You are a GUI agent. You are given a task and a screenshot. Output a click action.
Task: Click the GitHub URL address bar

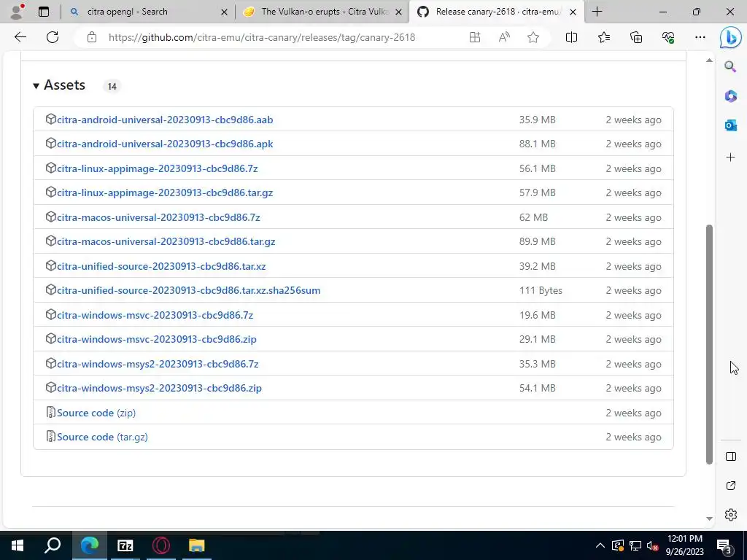pos(262,37)
